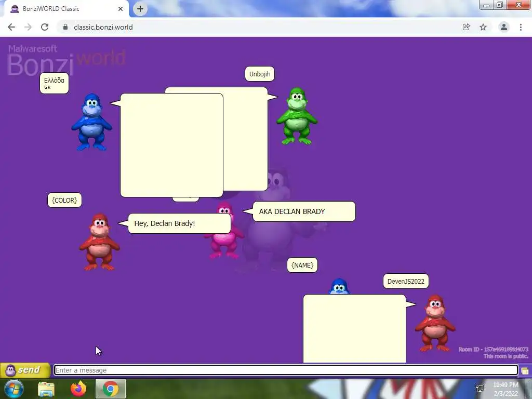Open the Windows Start menu
The width and height of the screenshot is (532, 399).
[x=14, y=389]
